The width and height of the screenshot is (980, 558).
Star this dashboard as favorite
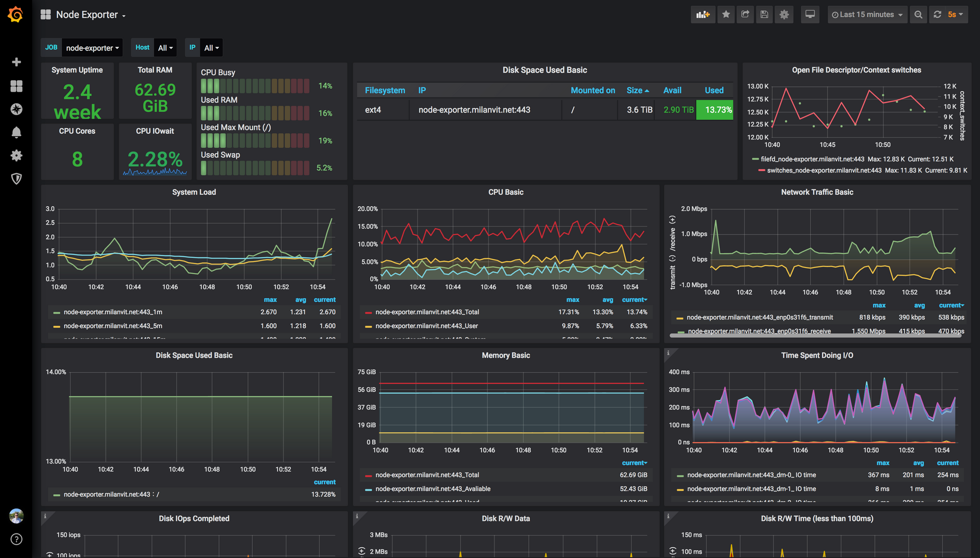pyautogui.click(x=726, y=15)
